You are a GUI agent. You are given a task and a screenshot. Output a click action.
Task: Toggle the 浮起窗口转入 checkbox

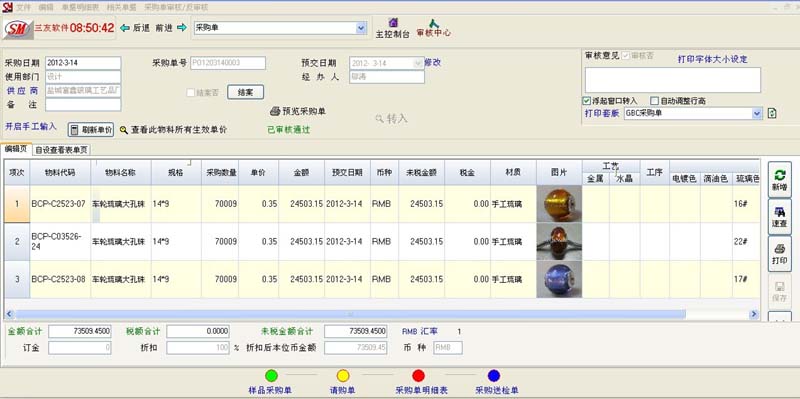[x=586, y=101]
